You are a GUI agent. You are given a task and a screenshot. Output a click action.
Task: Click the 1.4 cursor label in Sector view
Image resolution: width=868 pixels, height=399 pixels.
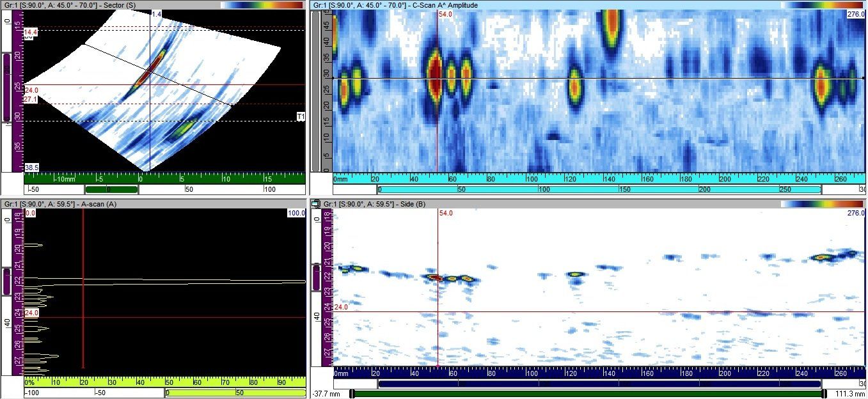157,13
